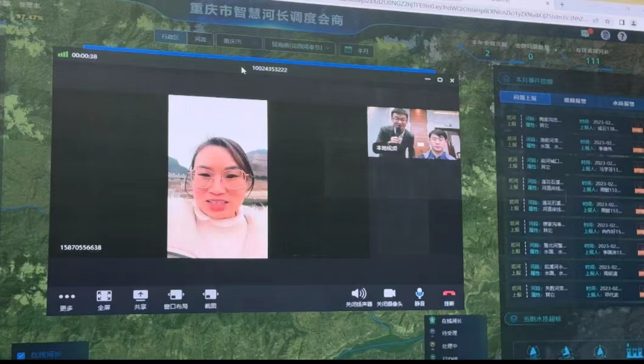Open 窗口布局 window layout options
Viewport: 644px width, 364px height.
175,295
